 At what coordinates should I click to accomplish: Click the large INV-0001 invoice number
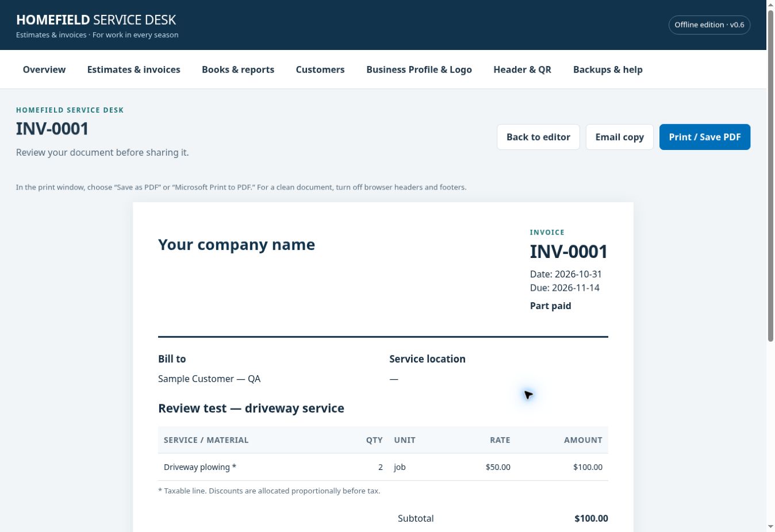click(x=569, y=252)
